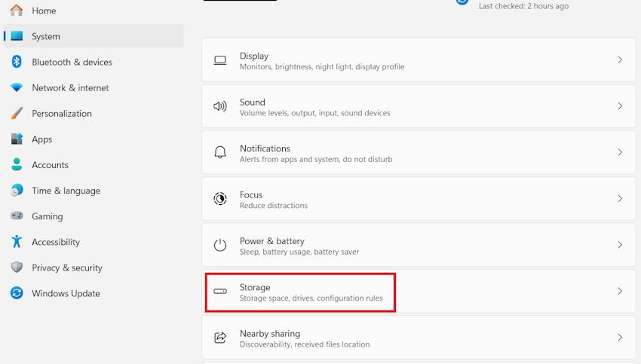
Task: Click the Storage drive icon
Action: (220, 291)
